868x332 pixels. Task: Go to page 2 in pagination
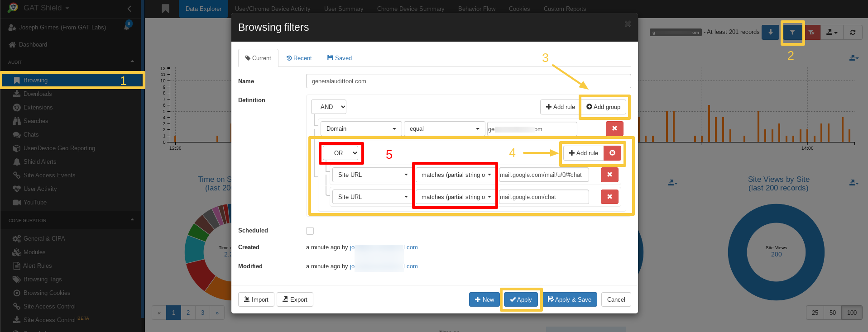[188, 313]
